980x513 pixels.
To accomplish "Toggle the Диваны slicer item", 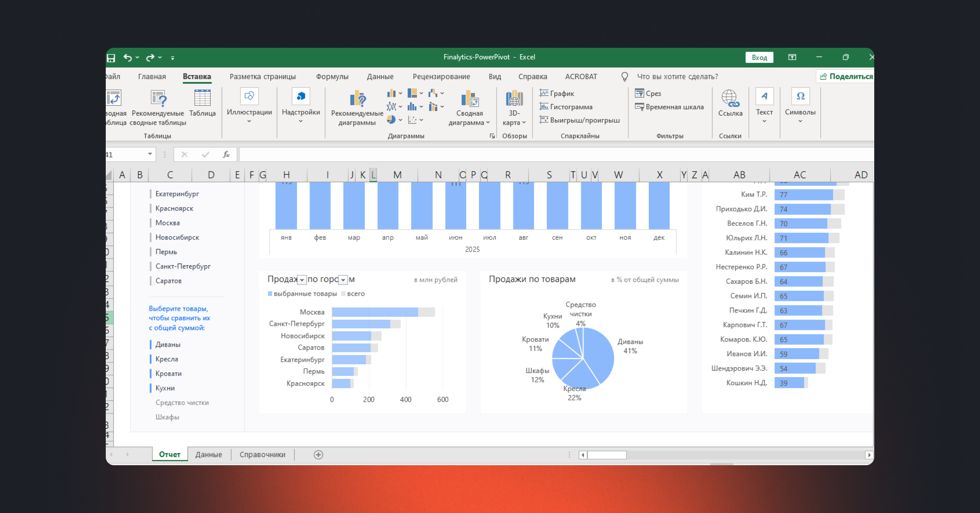I will point(168,345).
